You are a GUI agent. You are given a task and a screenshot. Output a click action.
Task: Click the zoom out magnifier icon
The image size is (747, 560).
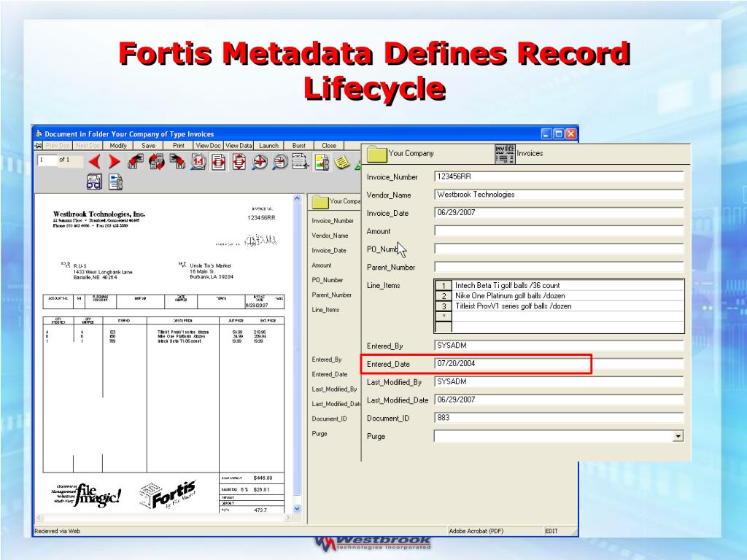280,162
